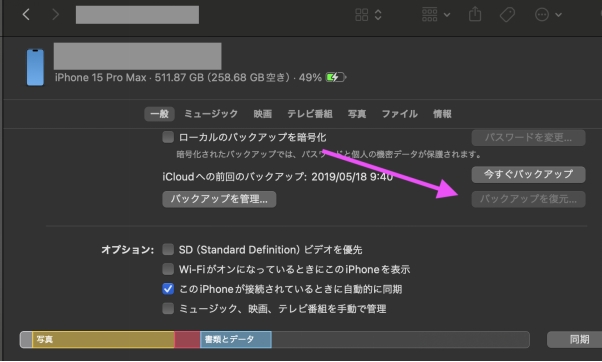
Task: Toggle SD (Standard Definition) ビデオを優先 checkbox
Action: 168,250
